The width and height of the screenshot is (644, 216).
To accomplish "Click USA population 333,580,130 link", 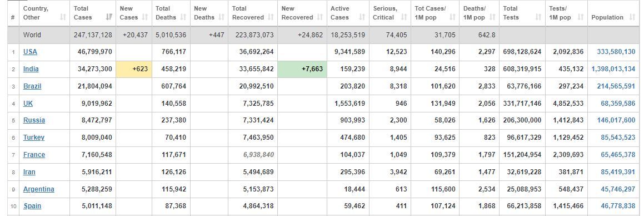I will point(616,52).
